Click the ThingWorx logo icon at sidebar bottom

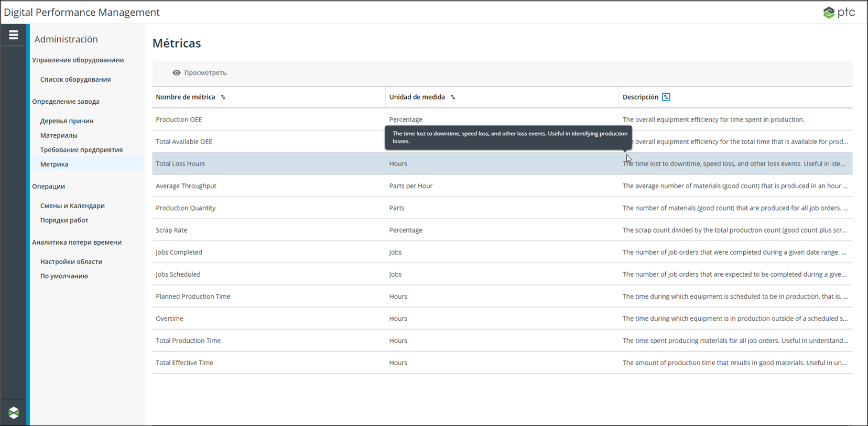coord(14,412)
